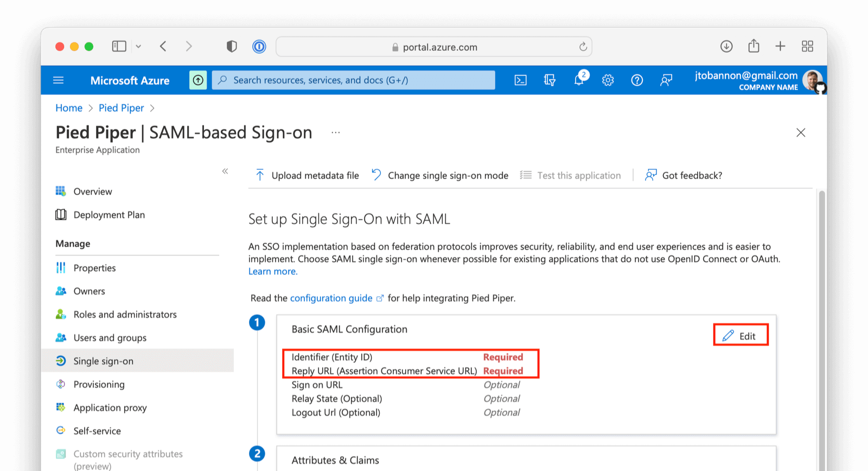Click the Safari share icon

point(754,46)
